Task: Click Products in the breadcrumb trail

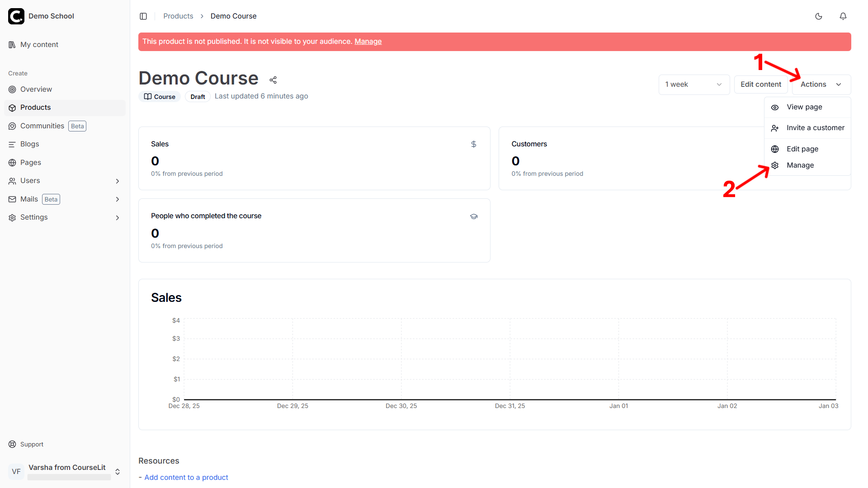Action: click(178, 16)
